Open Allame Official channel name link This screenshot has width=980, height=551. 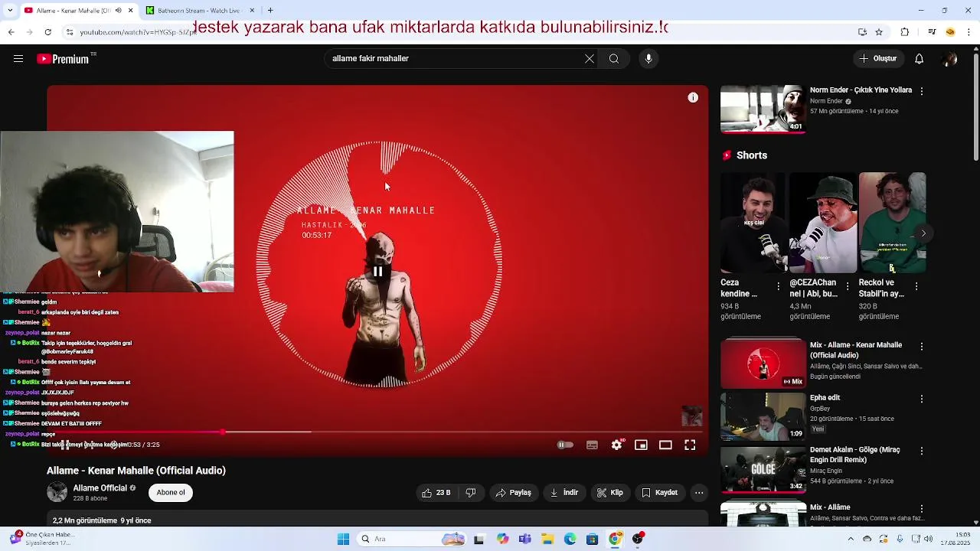100,488
